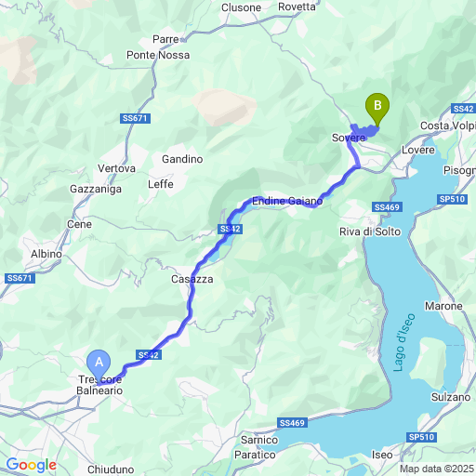
Task: Click the SS671 road shield near Vertova
Action: coord(135,118)
